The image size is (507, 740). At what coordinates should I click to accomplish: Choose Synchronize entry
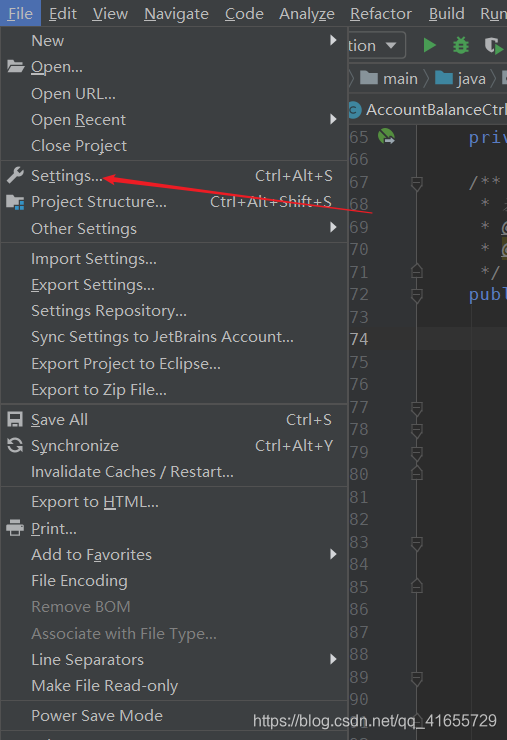coord(174,446)
